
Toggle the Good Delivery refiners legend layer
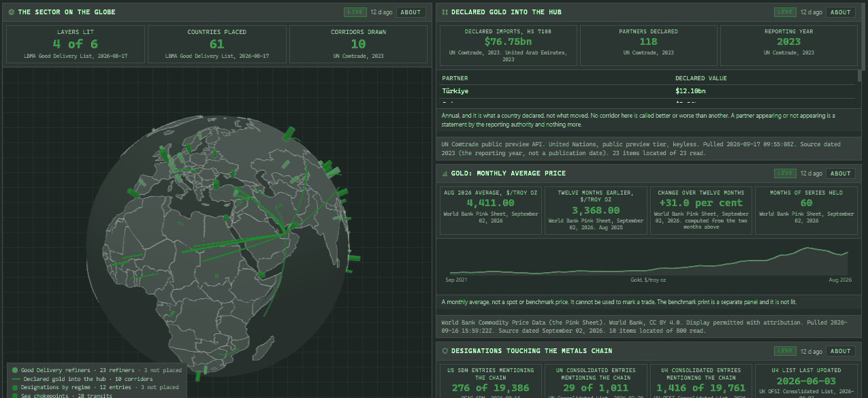(97, 370)
